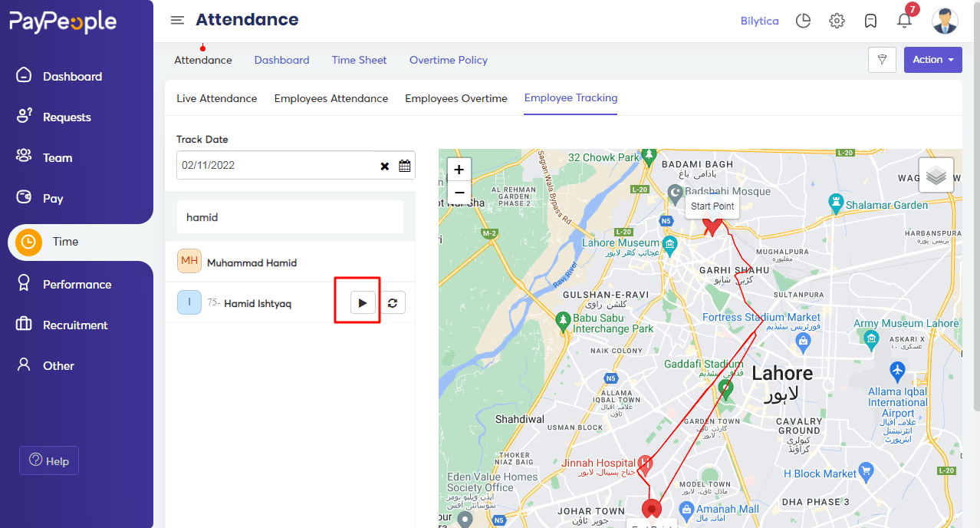Click the Allama Iqbal Airport pin
Image resolution: width=980 pixels, height=528 pixels.
pos(898,371)
